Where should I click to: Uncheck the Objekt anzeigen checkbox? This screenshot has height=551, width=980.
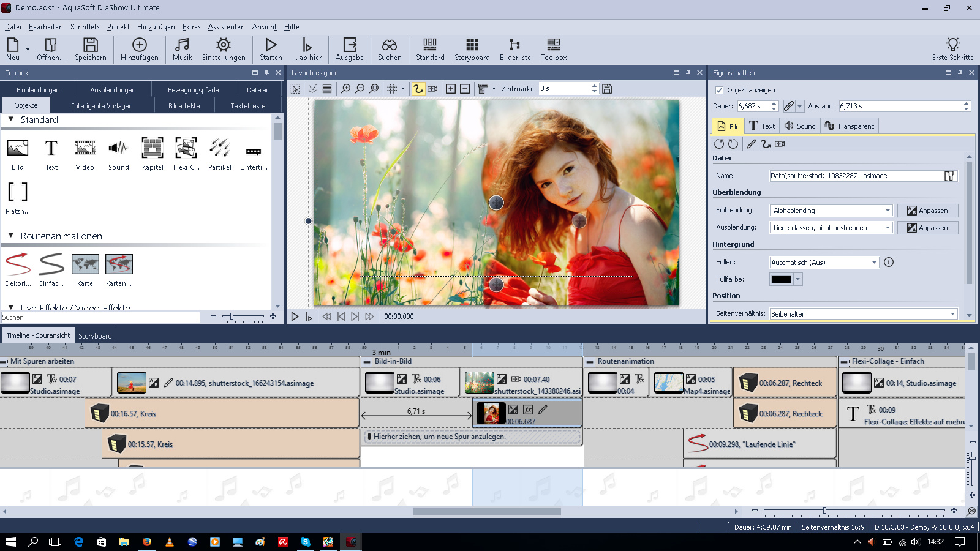[720, 90]
